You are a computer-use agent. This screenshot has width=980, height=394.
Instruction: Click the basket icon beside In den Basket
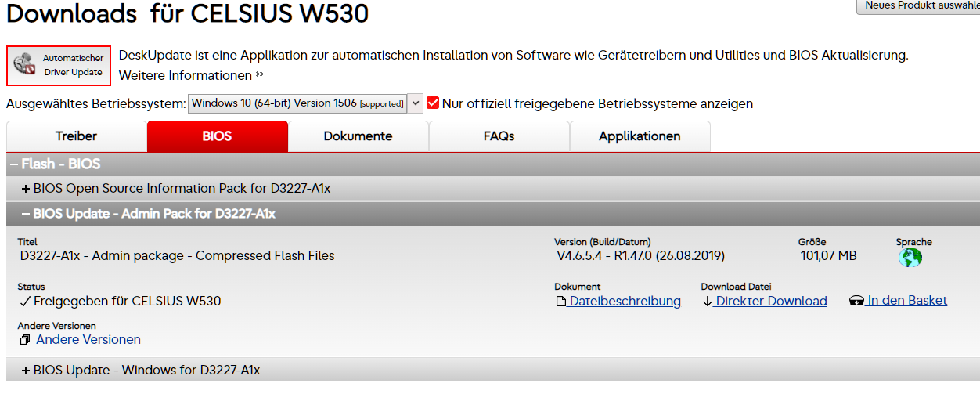[856, 302]
